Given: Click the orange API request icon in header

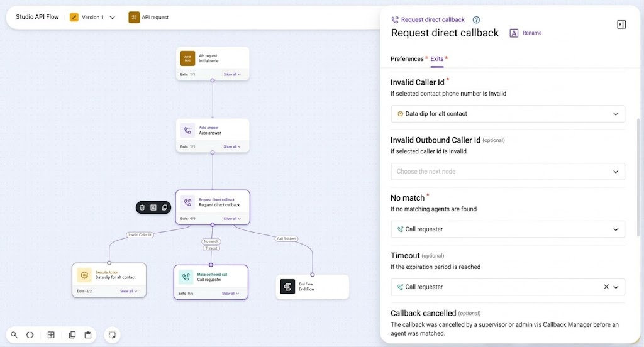Looking at the screenshot, I should point(134,17).
